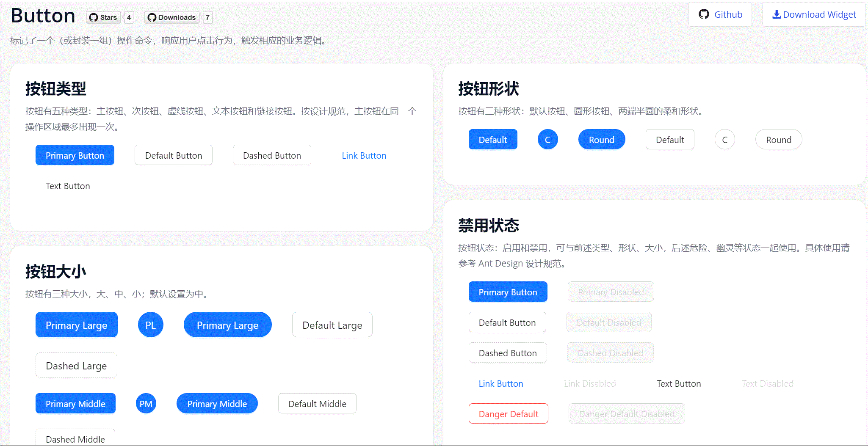Select the blue circular C button
This screenshot has width=868, height=446.
(x=547, y=139)
